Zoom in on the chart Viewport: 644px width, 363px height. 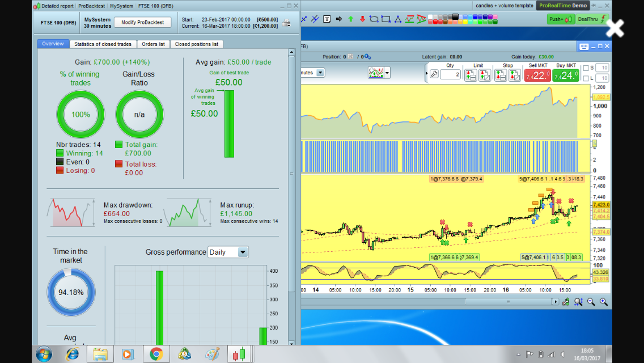[603, 302]
